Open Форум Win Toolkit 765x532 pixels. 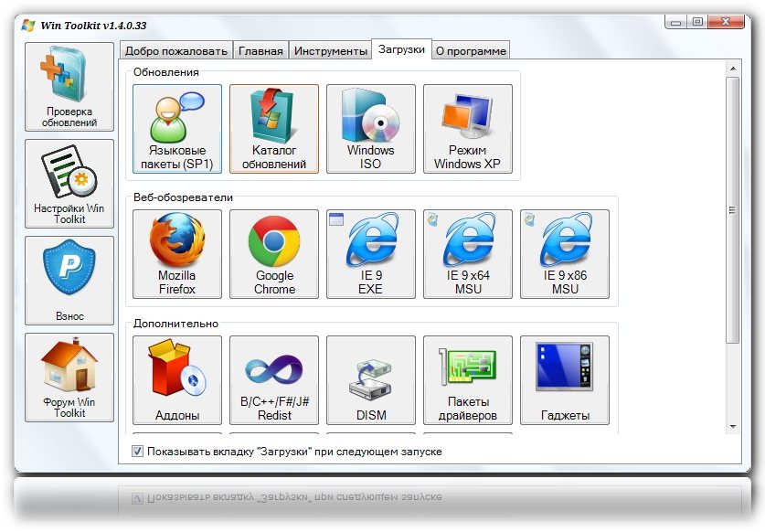(70, 377)
